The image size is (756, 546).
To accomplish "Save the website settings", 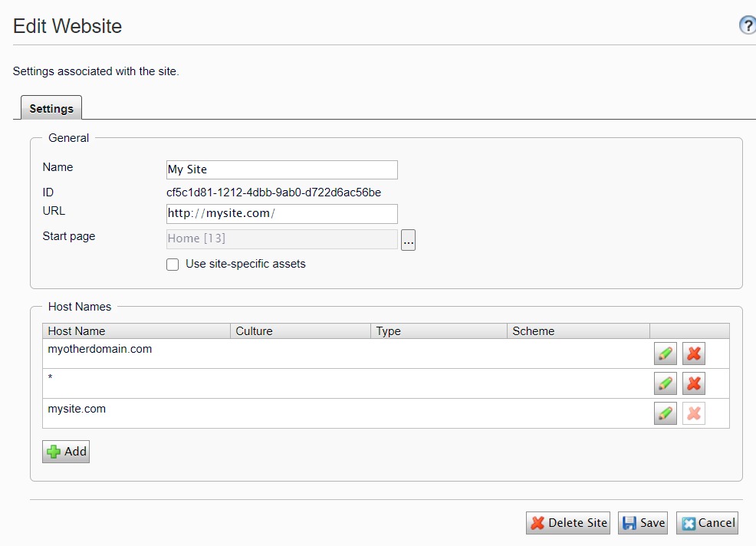I will coord(643,523).
